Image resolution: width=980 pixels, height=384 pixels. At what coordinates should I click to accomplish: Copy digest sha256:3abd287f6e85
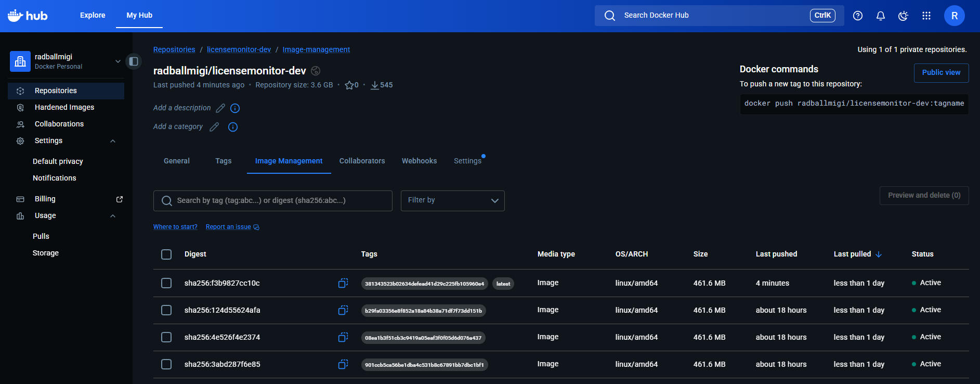pos(343,364)
